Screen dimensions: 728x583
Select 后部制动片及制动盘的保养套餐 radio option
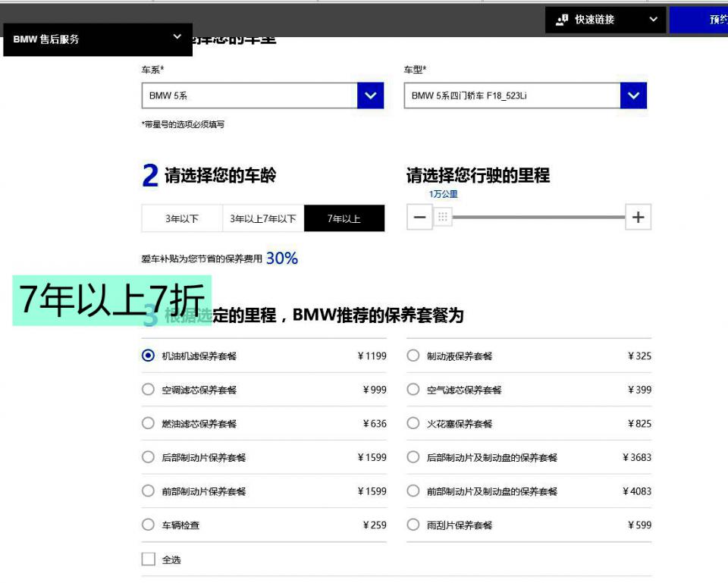[x=413, y=456]
